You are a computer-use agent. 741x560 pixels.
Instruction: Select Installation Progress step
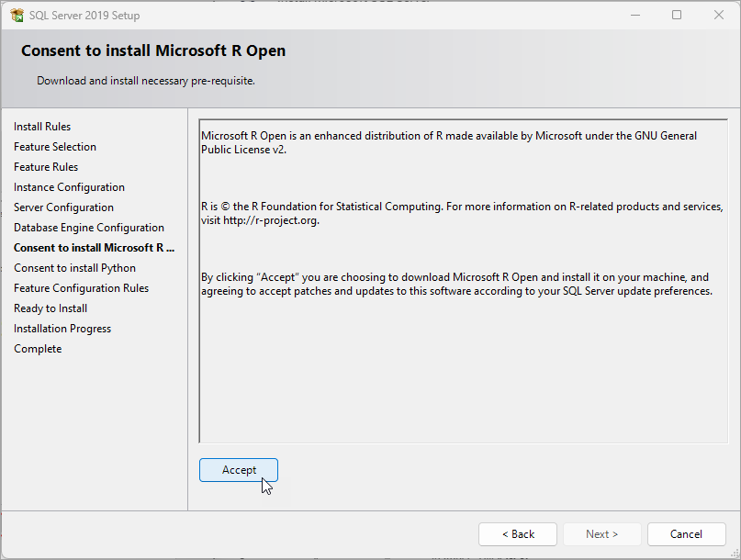pos(62,329)
